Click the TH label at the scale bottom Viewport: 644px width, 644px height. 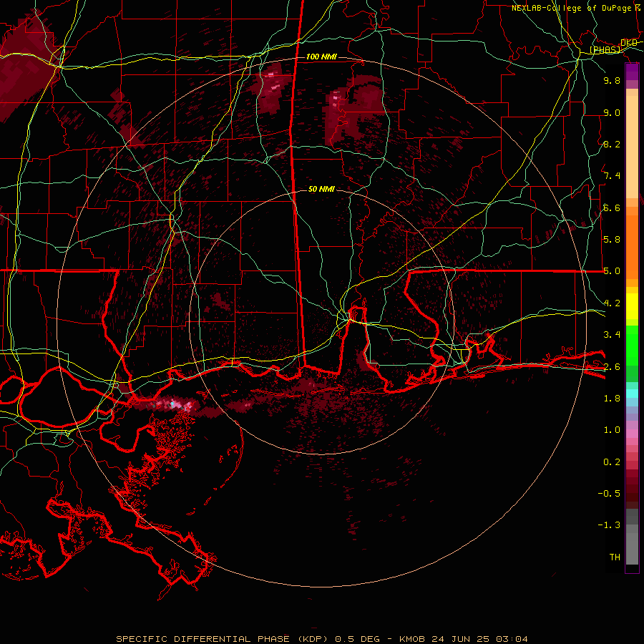[615, 557]
